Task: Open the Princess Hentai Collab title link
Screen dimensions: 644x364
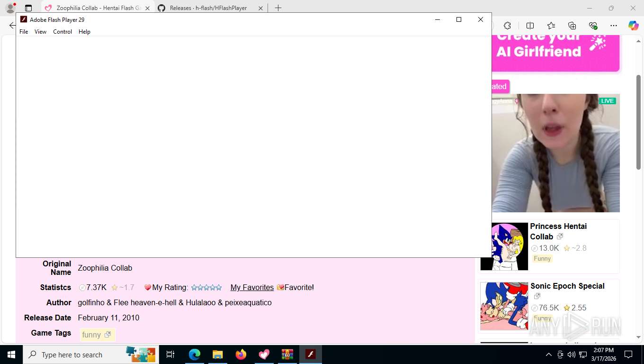Action: 558,231
